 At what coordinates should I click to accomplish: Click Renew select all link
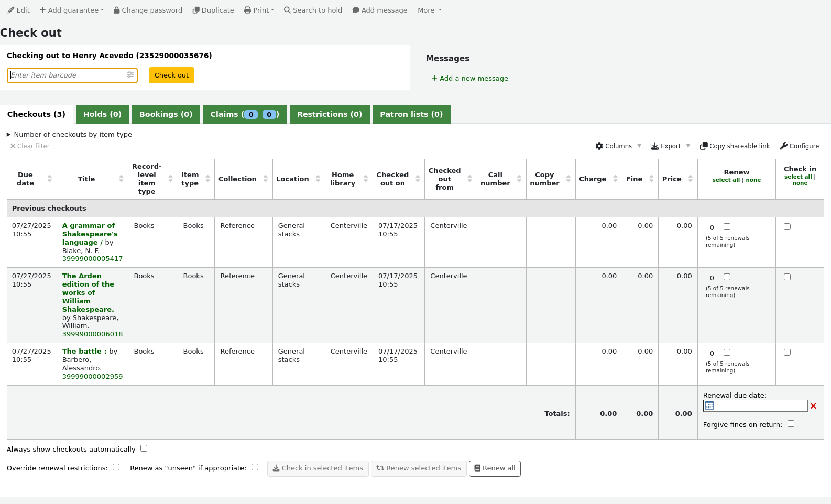pos(726,180)
